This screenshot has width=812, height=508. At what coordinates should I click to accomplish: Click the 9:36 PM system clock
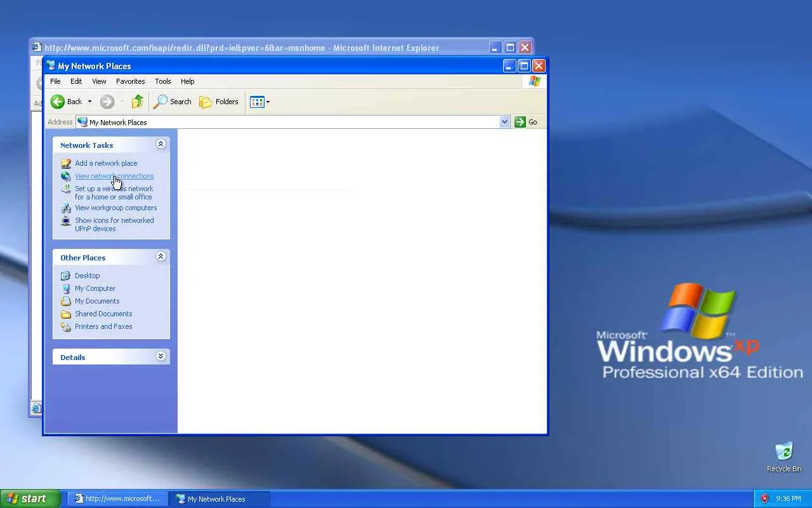coord(788,498)
